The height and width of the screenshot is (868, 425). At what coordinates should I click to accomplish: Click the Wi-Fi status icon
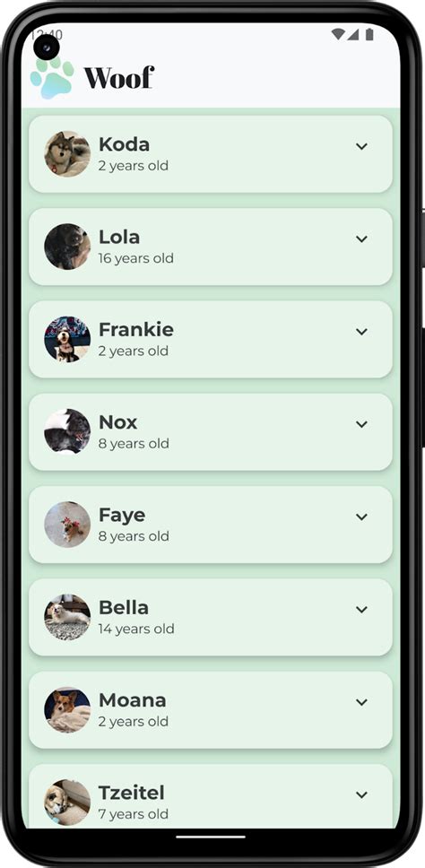tap(337, 34)
